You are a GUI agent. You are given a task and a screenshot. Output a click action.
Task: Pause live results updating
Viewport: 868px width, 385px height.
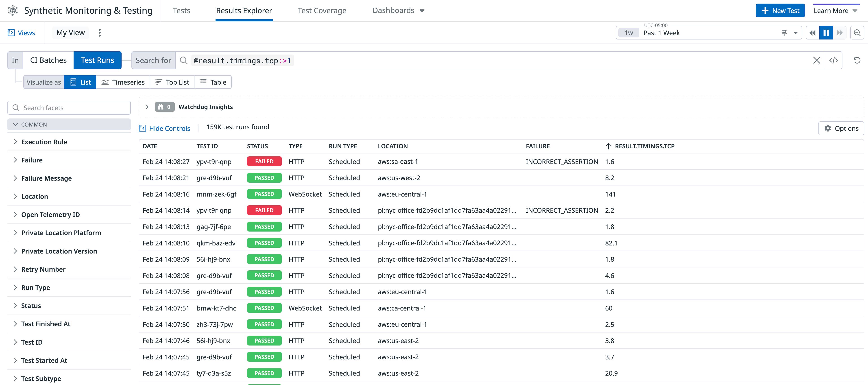tap(826, 33)
